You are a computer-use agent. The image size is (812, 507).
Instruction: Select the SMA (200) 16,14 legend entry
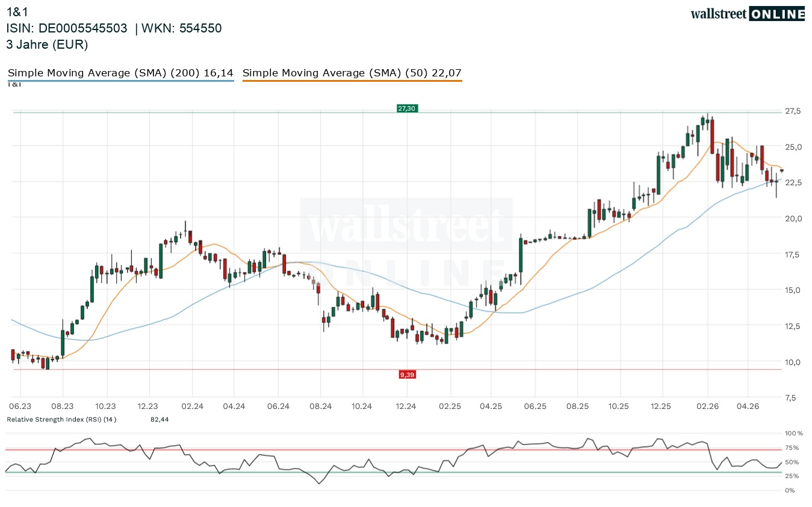point(120,73)
